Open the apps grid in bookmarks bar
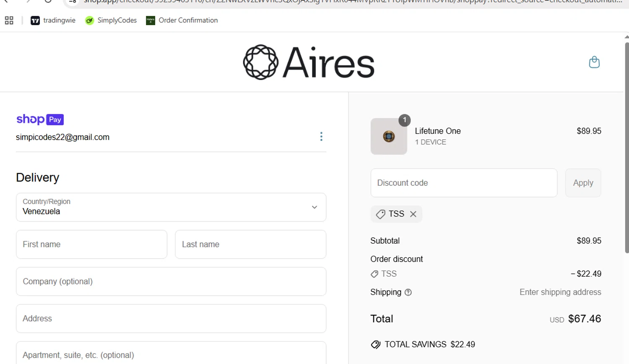 point(9,20)
